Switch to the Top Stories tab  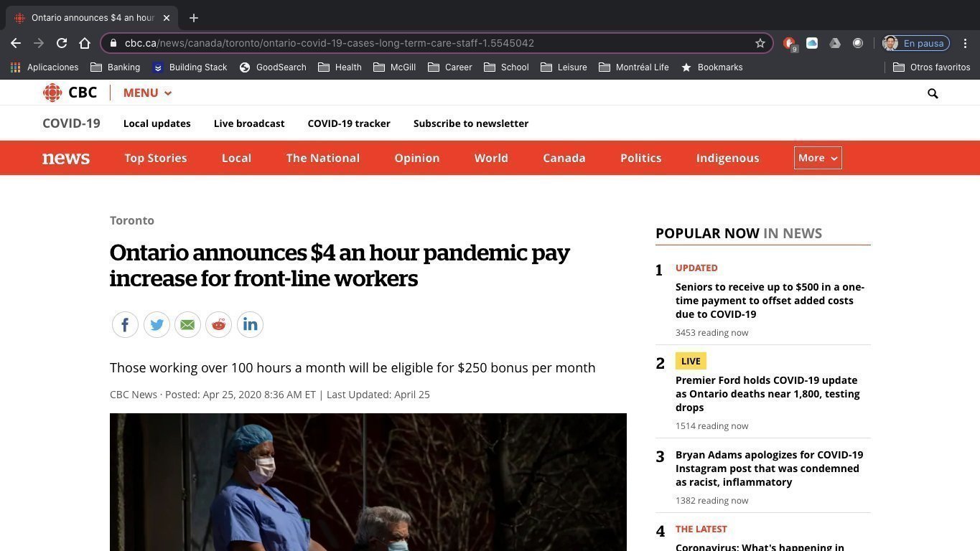coord(155,158)
